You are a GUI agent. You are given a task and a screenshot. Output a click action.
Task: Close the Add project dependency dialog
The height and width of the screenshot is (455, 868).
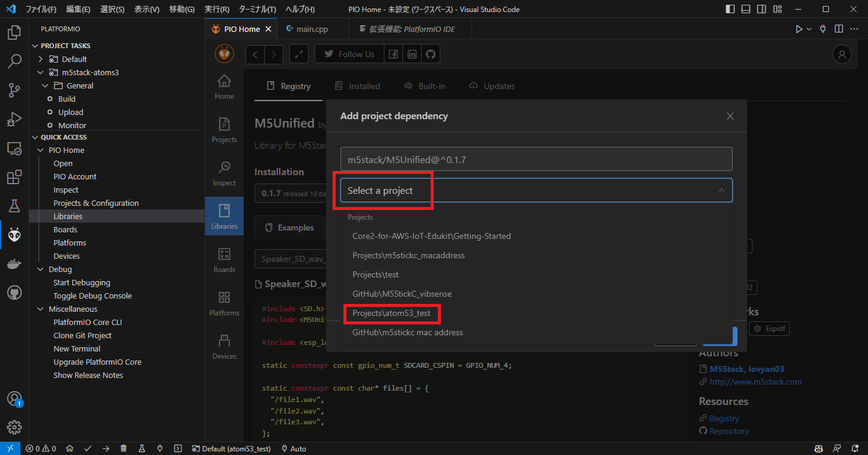click(730, 116)
